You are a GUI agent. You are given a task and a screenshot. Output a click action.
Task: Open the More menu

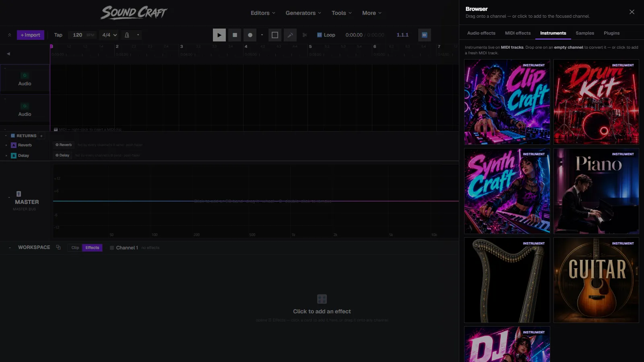[372, 13]
